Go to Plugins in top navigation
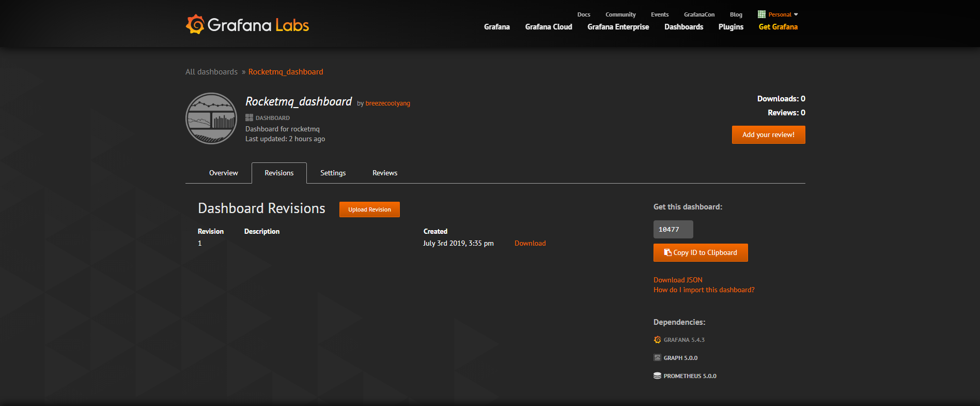This screenshot has height=406, width=980. 730,27
